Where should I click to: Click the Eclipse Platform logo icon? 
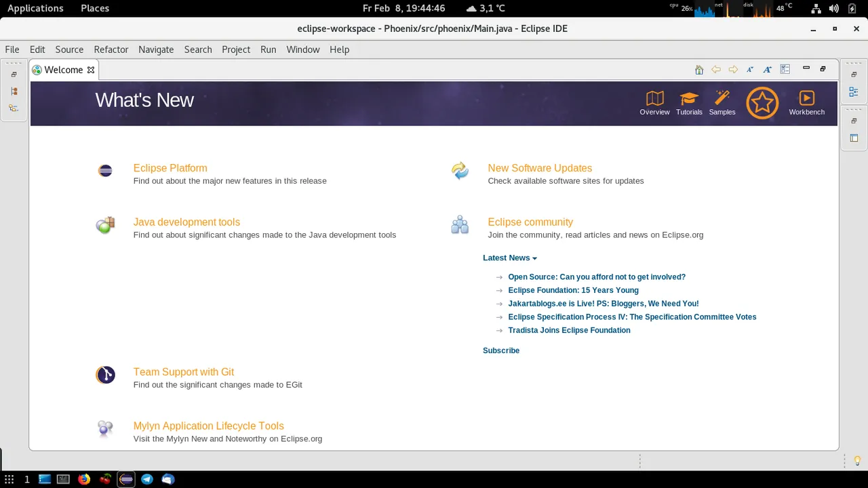pyautogui.click(x=105, y=171)
